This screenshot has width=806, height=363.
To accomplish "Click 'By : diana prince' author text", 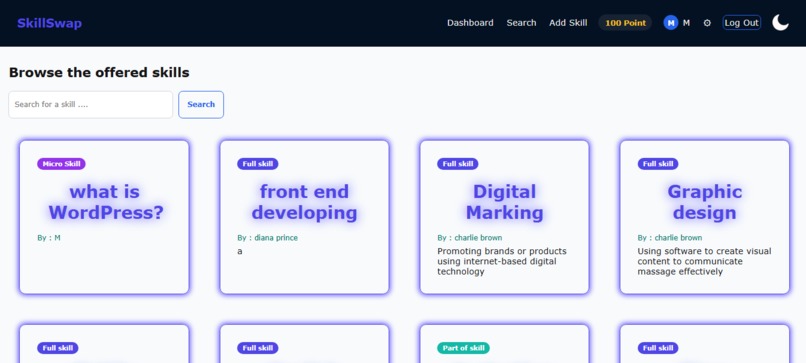I will click(x=267, y=238).
